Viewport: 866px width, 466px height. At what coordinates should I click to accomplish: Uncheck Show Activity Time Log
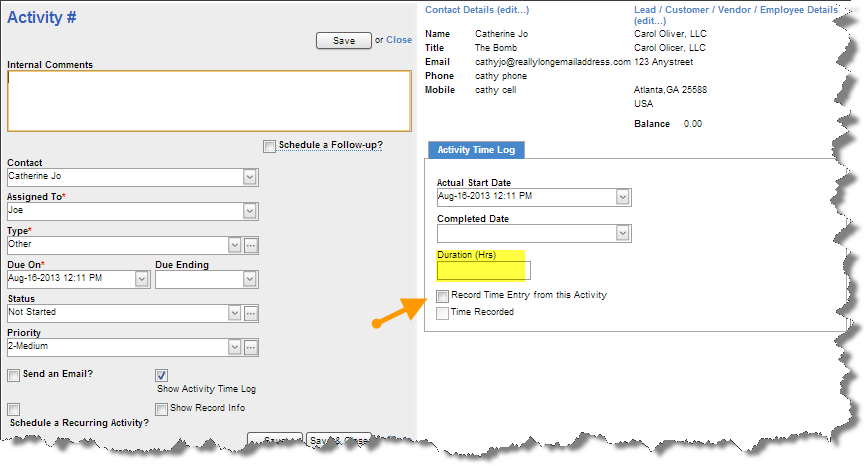click(x=162, y=375)
